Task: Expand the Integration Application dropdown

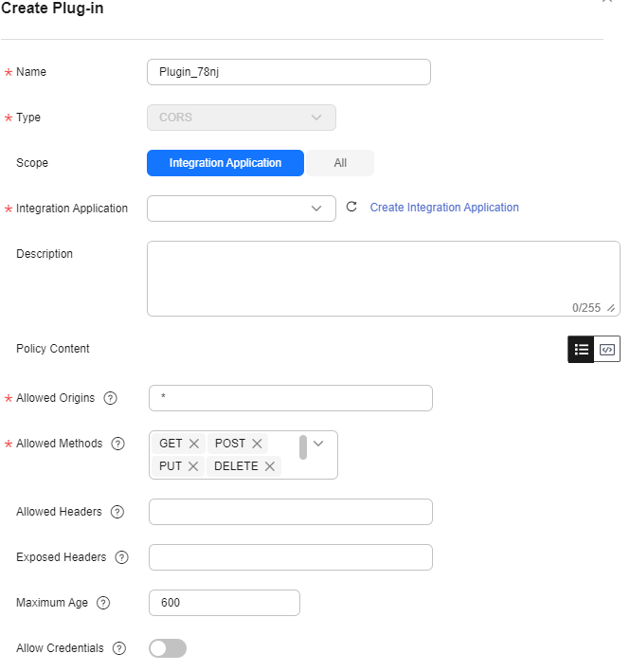Action: click(242, 209)
